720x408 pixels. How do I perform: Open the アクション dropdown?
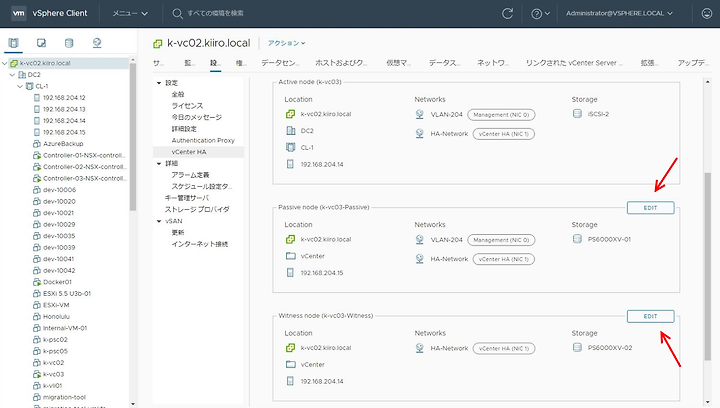287,43
